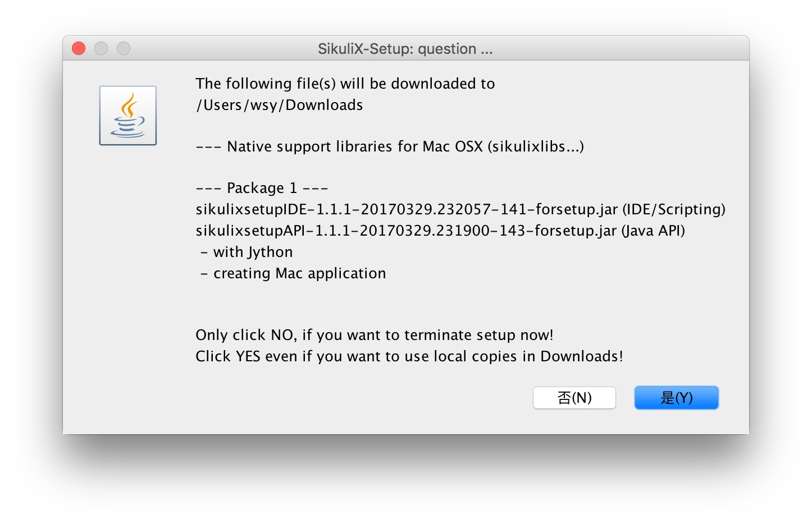Viewport: 812px width, 524px height.
Task: Click the SikuliX-Setup: question title text
Action: click(405, 49)
